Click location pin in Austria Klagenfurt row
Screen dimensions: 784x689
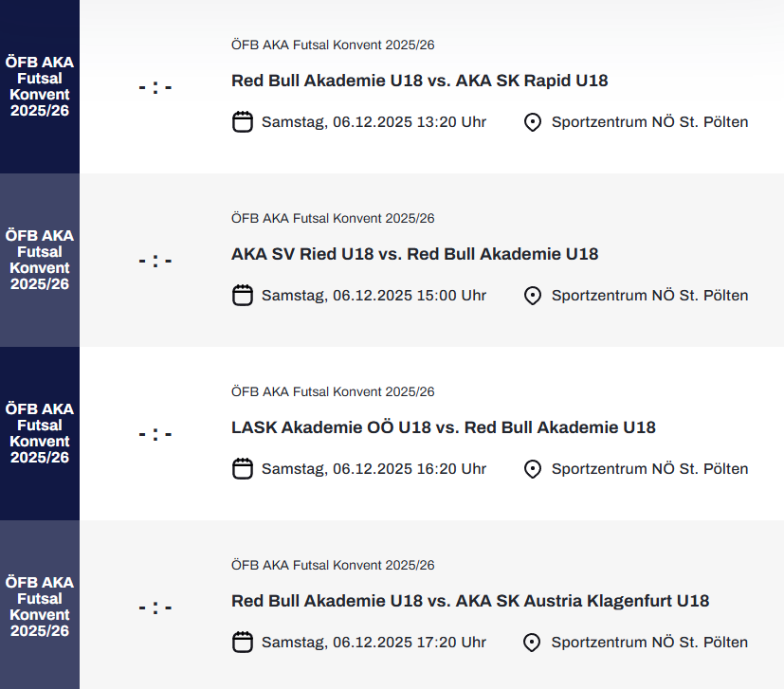pos(533,642)
